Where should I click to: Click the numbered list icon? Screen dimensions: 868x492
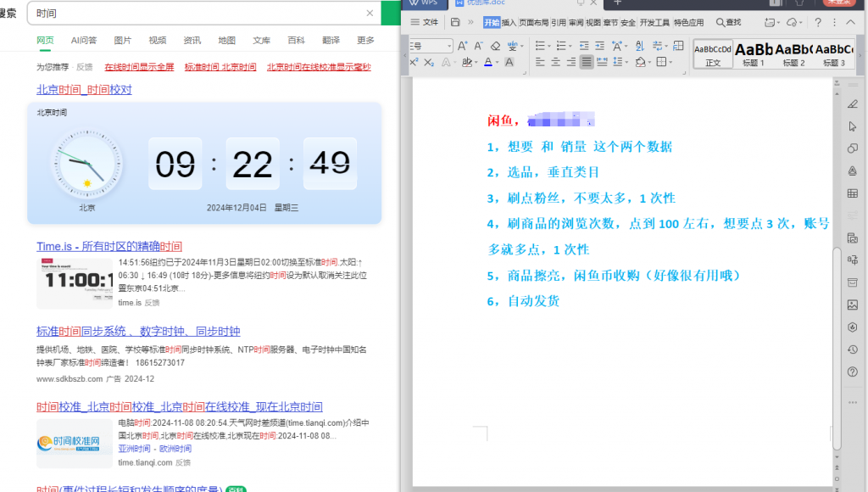pyautogui.click(x=561, y=46)
